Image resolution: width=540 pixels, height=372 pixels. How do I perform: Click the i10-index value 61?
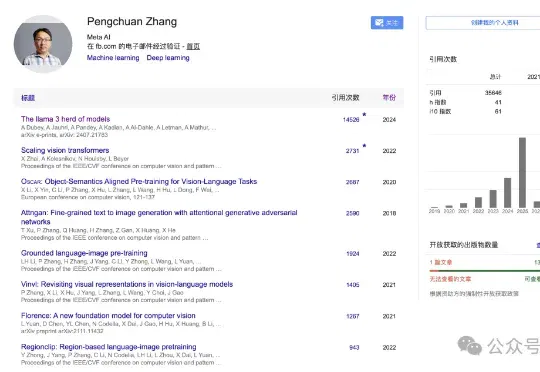[x=498, y=111]
